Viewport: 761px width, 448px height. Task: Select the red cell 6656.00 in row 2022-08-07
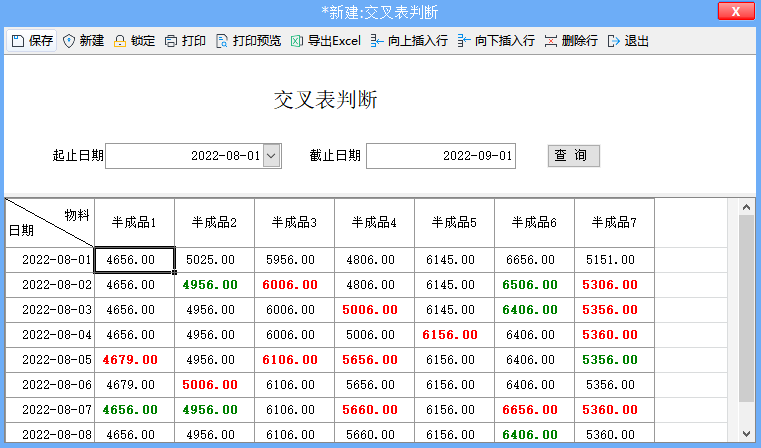[x=534, y=410]
